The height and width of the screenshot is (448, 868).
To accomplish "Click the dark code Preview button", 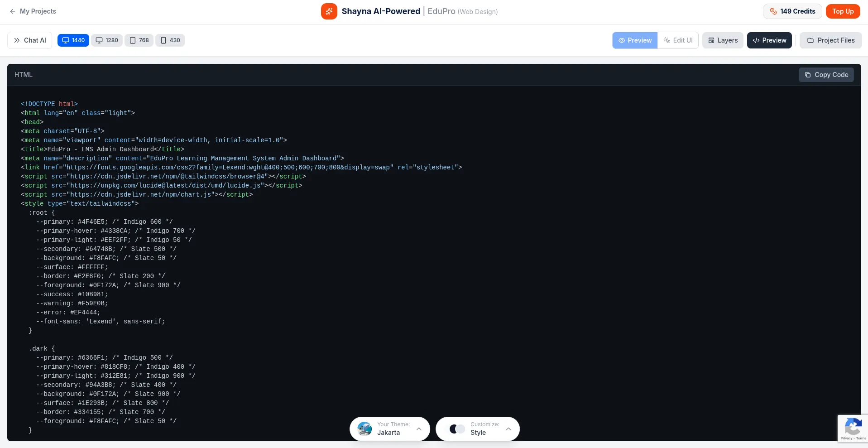I will click(x=769, y=40).
